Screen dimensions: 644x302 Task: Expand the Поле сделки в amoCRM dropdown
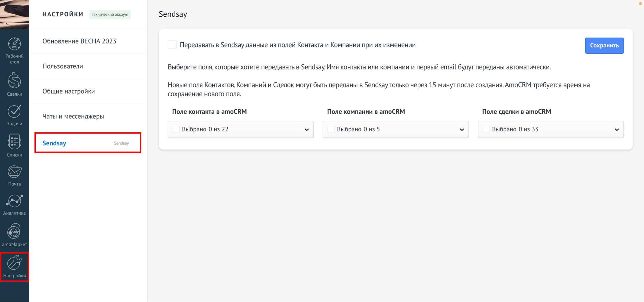617,130
